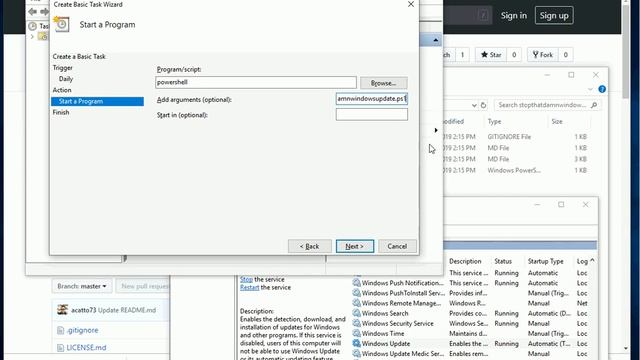Select the Windows Security Service row

tap(471, 323)
